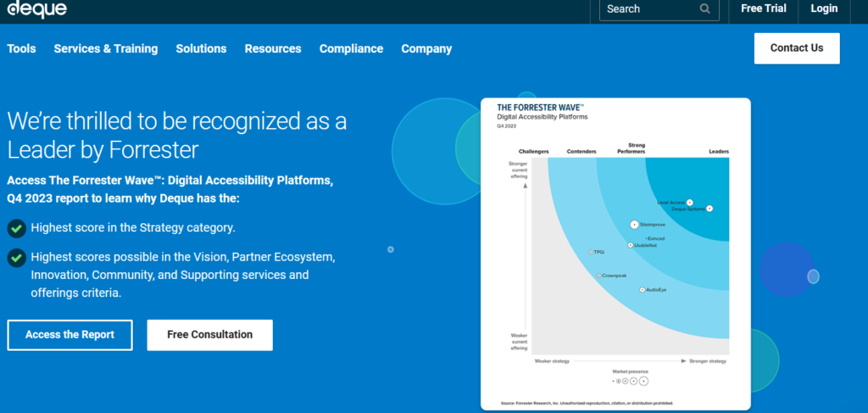868x413 pixels.
Task: Open the Solutions menu
Action: 201,48
